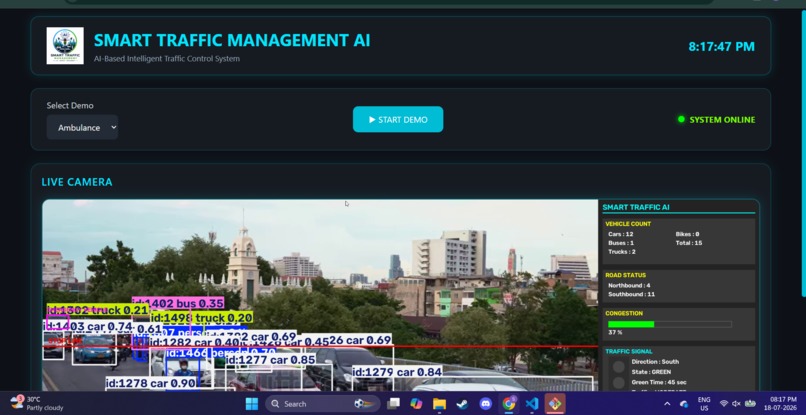
Task: Click the page vertical scrollbar
Action: point(803,154)
